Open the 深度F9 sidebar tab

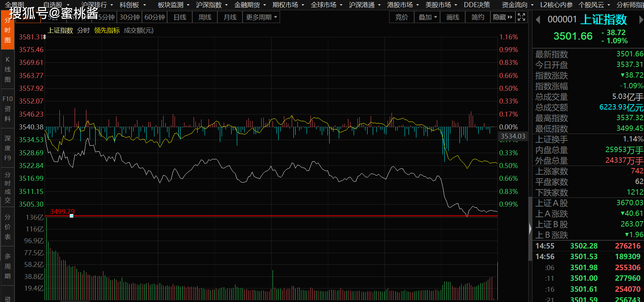pyautogui.click(x=7, y=148)
